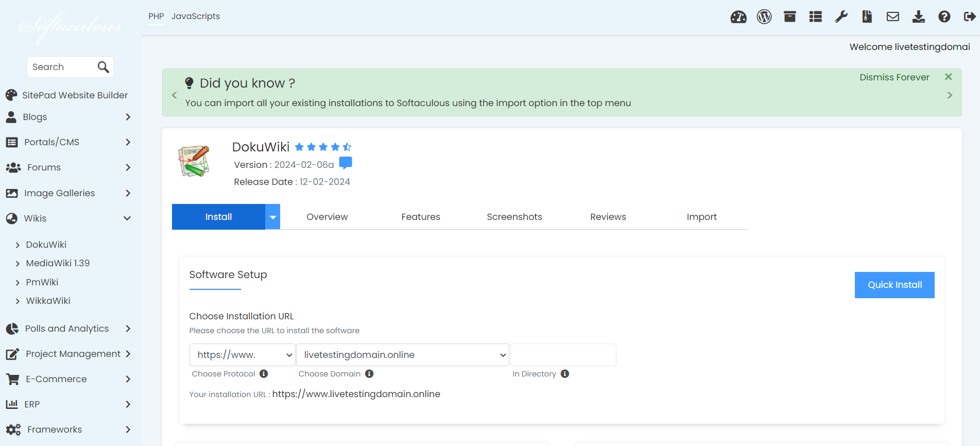Screen dimensions: 980x446
Task: Expand the Forums category
Action: [x=68, y=167]
